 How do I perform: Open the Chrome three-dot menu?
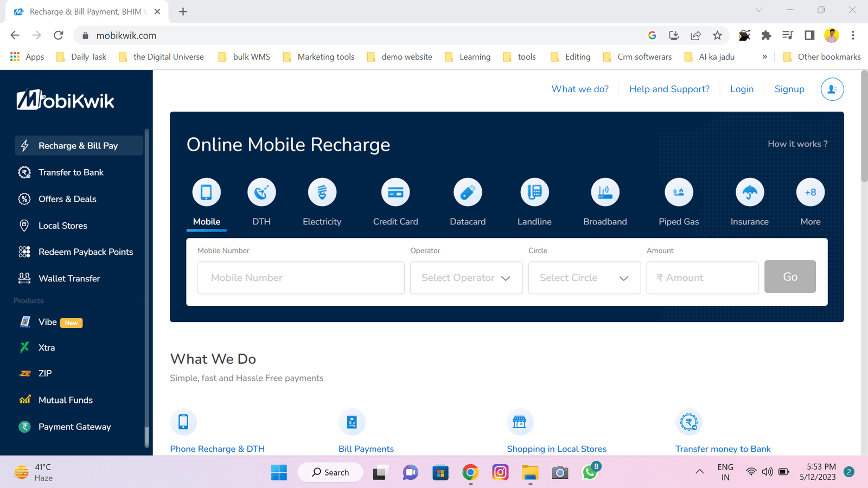point(853,36)
